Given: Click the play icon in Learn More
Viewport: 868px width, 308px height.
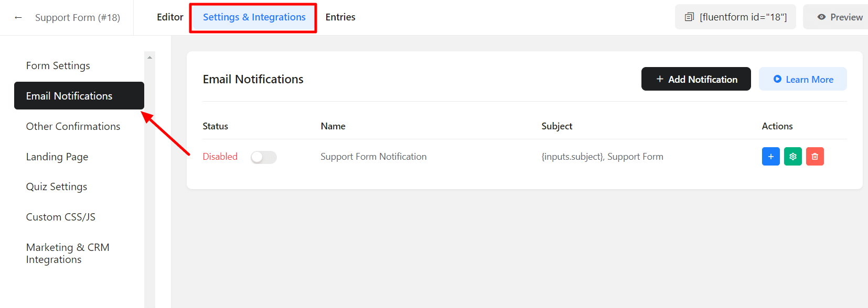Looking at the screenshot, I should (x=777, y=79).
